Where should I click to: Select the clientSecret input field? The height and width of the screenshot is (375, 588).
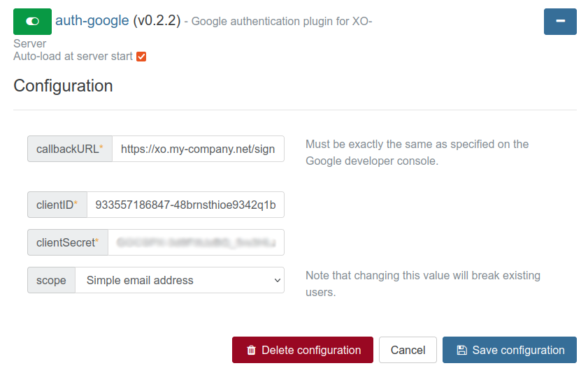tap(196, 242)
